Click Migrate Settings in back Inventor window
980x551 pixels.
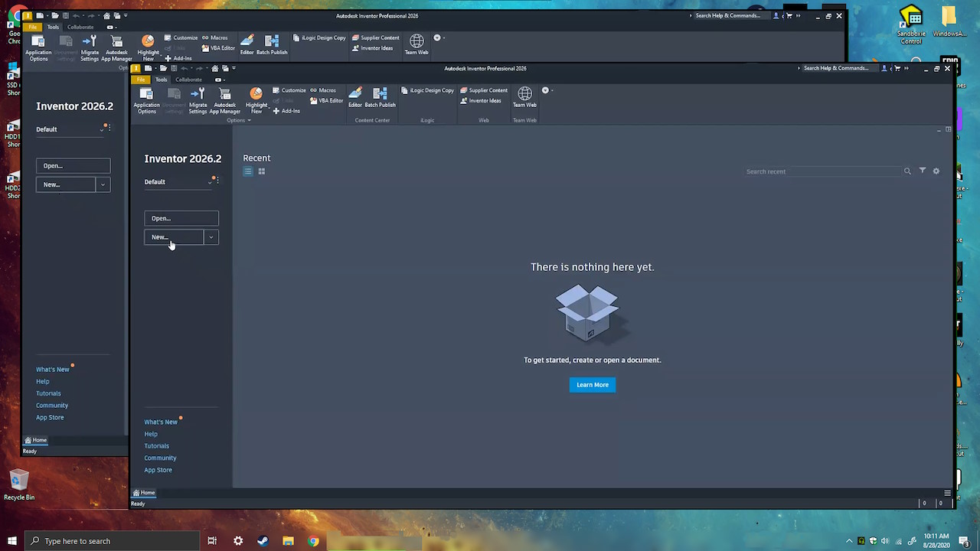click(x=90, y=48)
